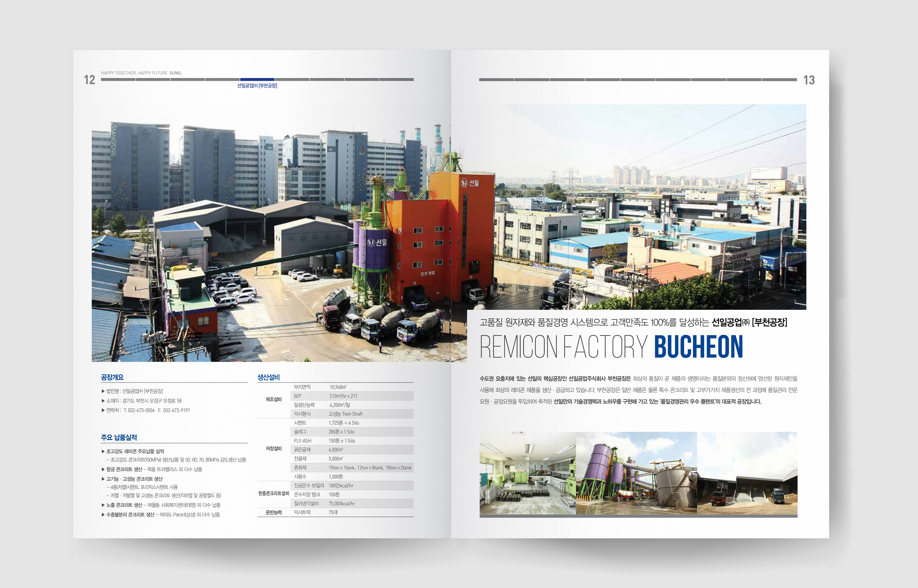This screenshot has height=588, width=918.
Task: Click the '주요 납품실적' section heading
Action: point(119,438)
